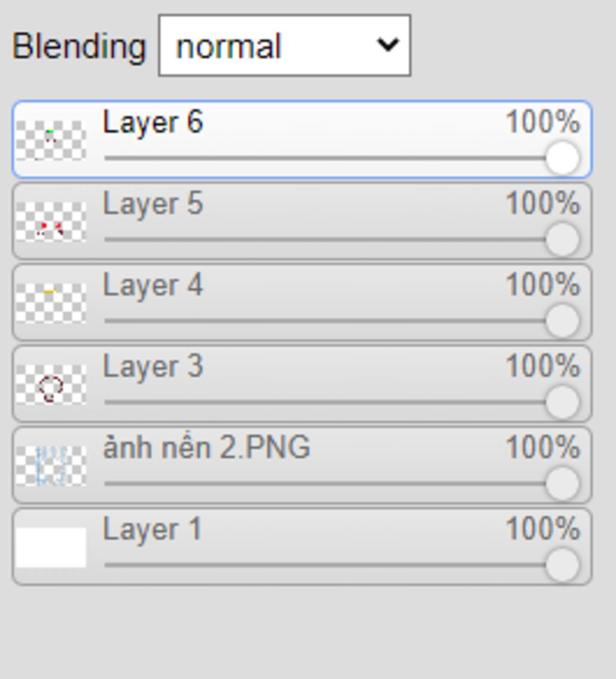Screen dimensions: 616x679
Task: Click the Layer 4 thumbnail preview
Action: pos(51,303)
